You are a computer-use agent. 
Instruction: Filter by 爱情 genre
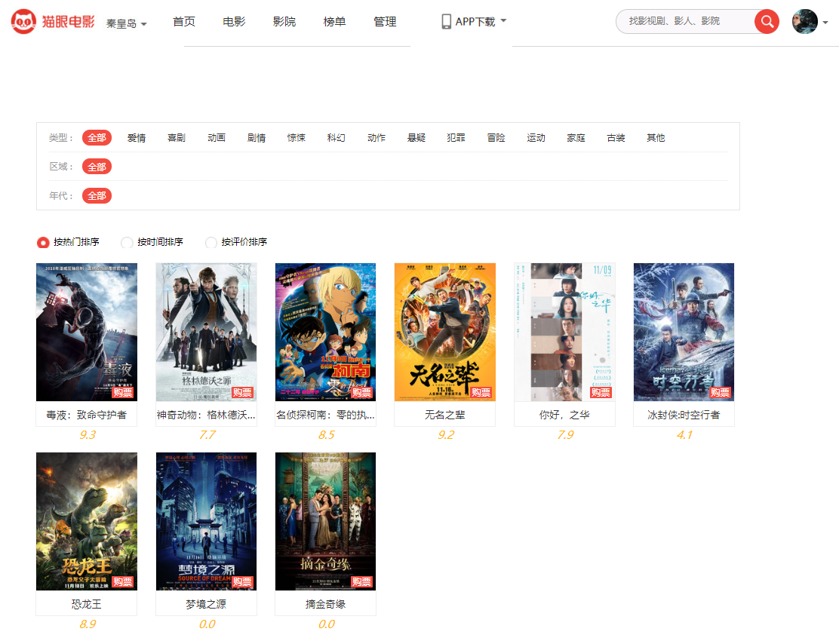click(x=137, y=138)
